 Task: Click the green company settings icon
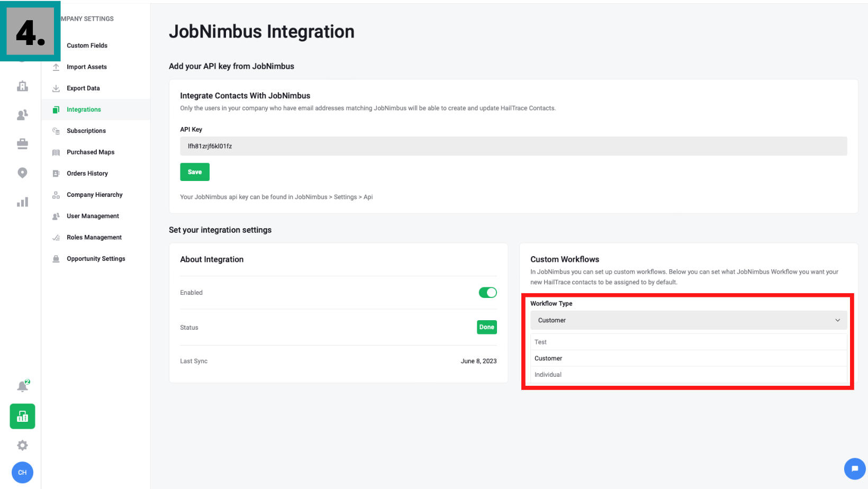point(22,416)
